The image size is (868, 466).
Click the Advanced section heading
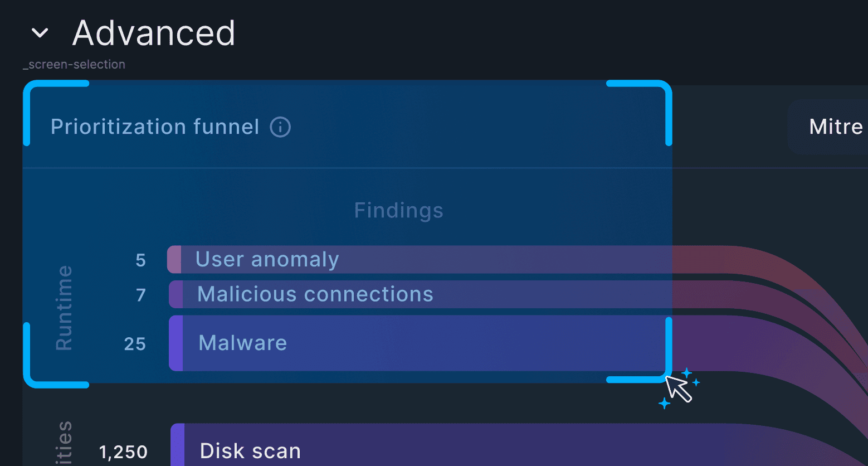(154, 33)
